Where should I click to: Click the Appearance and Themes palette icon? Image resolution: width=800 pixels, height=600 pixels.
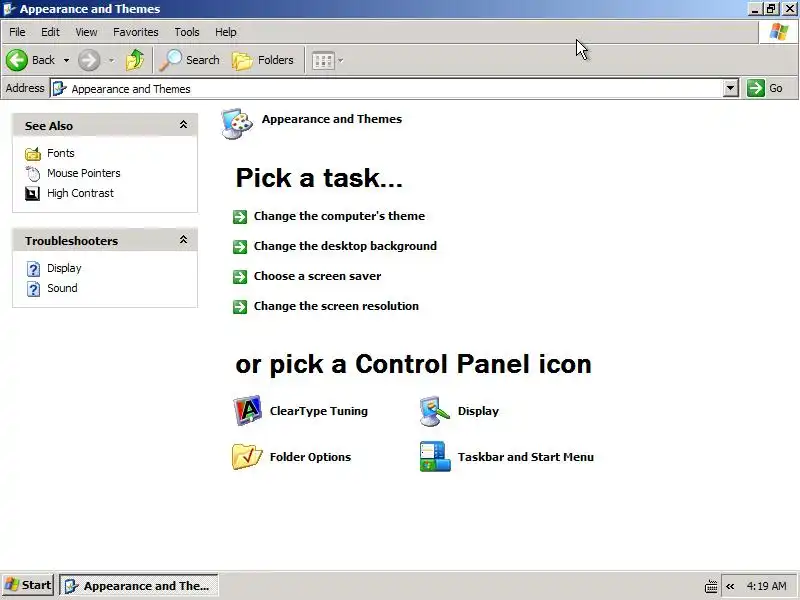(237, 123)
